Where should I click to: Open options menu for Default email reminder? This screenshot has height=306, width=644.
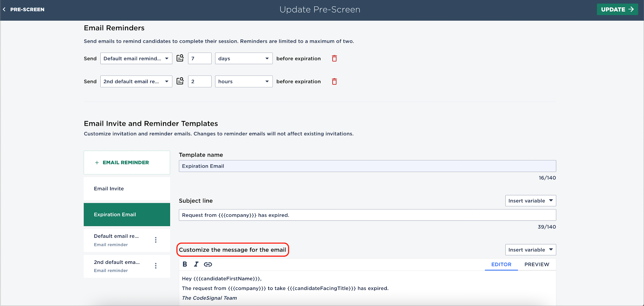tap(156, 240)
